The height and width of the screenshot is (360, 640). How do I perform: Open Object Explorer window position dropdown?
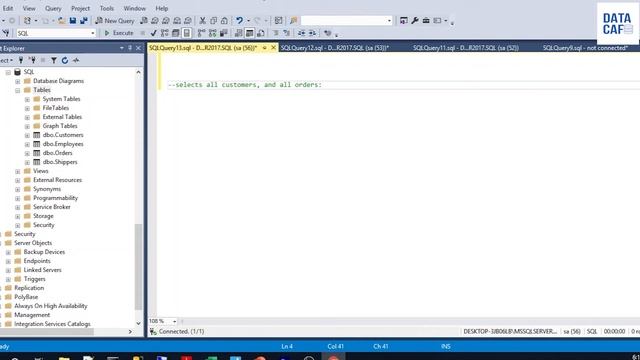122,48
